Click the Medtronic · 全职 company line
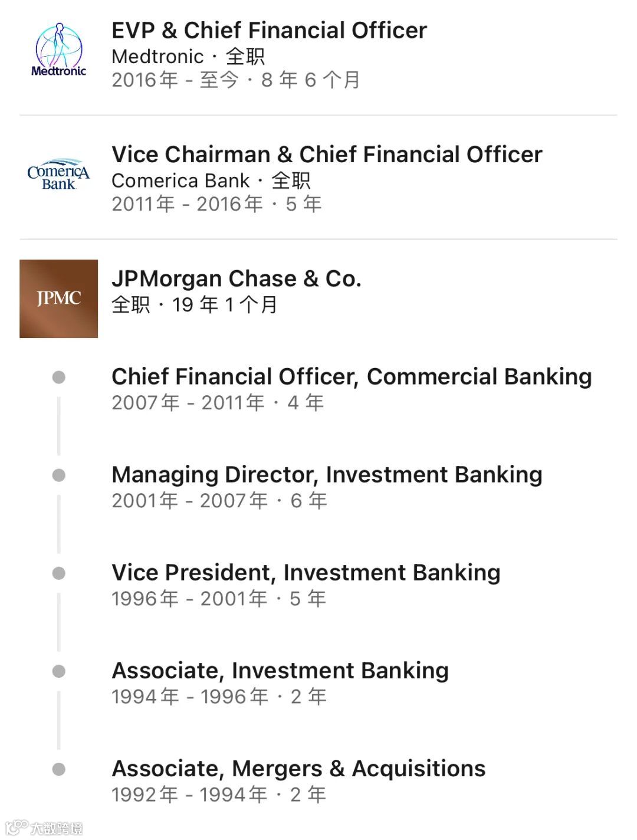The height and width of the screenshot is (840, 637). click(188, 57)
